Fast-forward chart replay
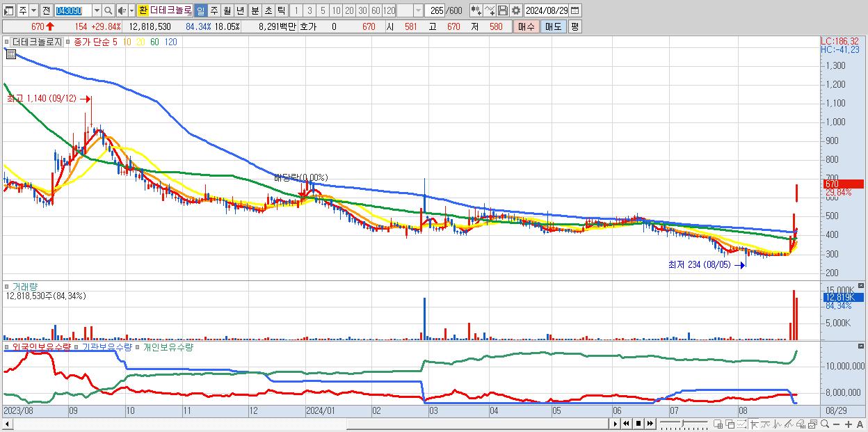 (x=650, y=423)
